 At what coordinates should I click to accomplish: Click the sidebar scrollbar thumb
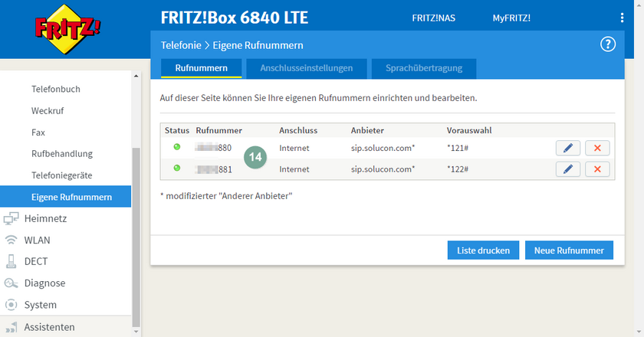tap(136, 237)
